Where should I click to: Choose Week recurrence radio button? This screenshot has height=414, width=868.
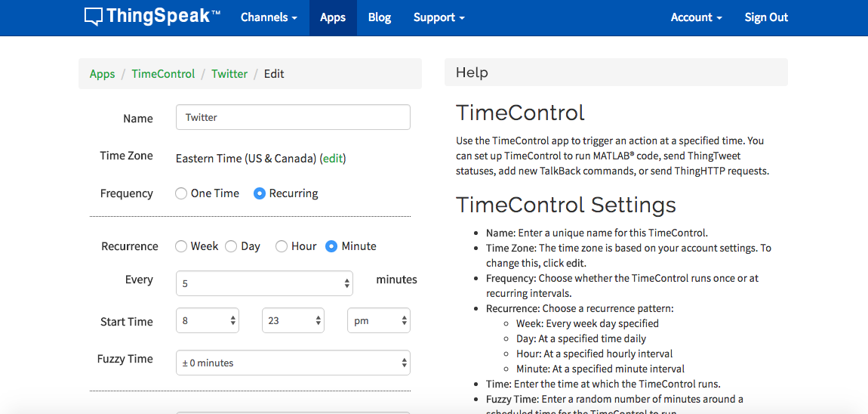coord(181,246)
